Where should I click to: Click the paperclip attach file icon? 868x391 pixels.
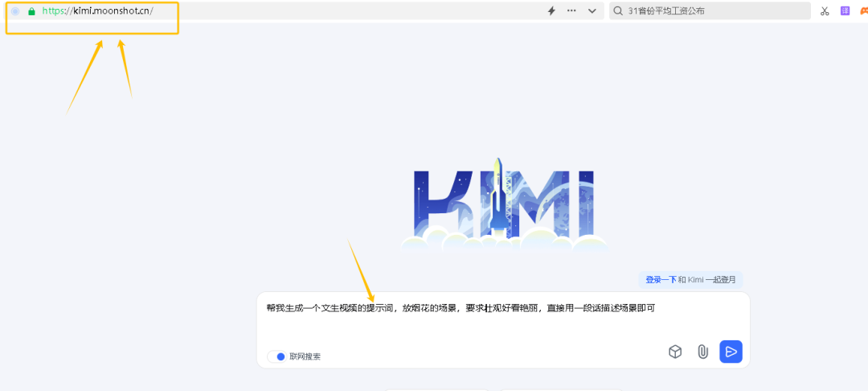coord(702,352)
